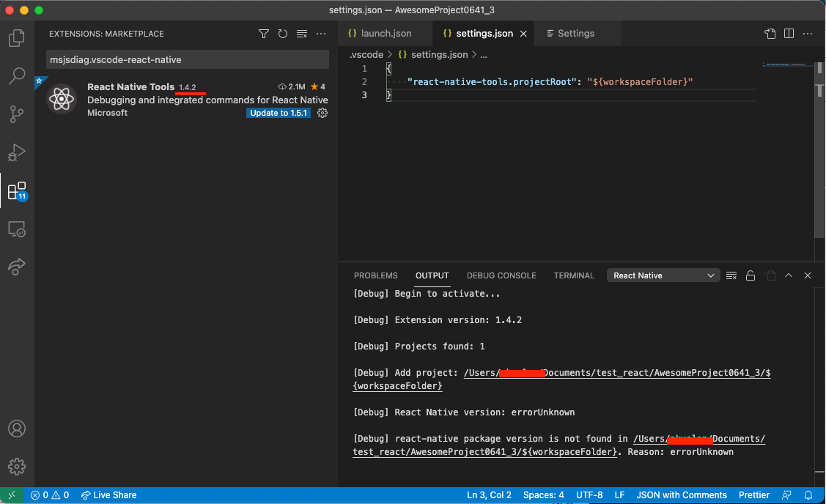Open the Source Control view
The width and height of the screenshot is (826, 504).
click(16, 114)
